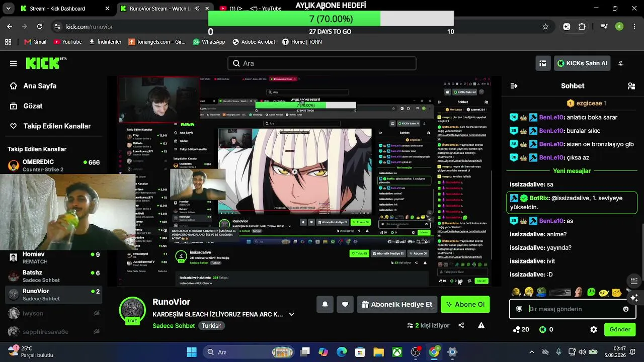This screenshot has height=362, width=644.
Task: Open the WhatsApp bookmark
Action: 209,42
